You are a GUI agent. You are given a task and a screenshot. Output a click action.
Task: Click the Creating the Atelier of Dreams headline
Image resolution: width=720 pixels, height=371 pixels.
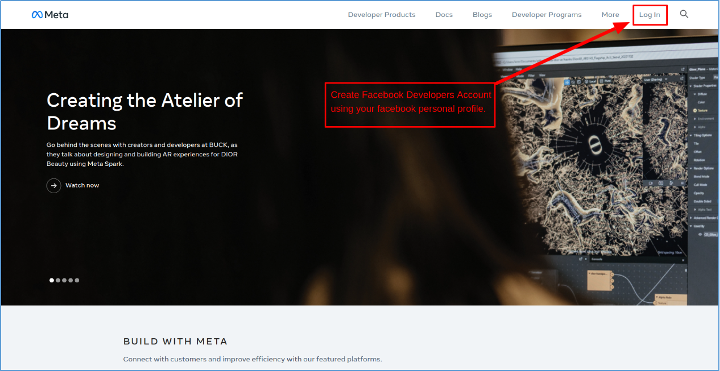145,112
